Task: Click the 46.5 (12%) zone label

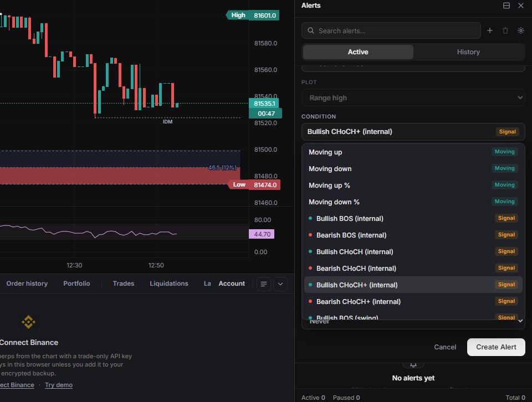Action: point(222,167)
